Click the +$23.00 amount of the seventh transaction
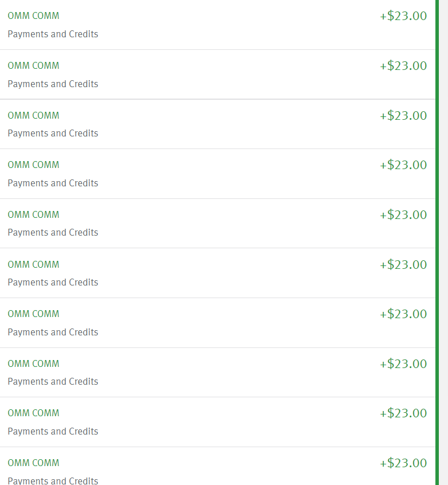This screenshot has height=485, width=448. click(403, 314)
